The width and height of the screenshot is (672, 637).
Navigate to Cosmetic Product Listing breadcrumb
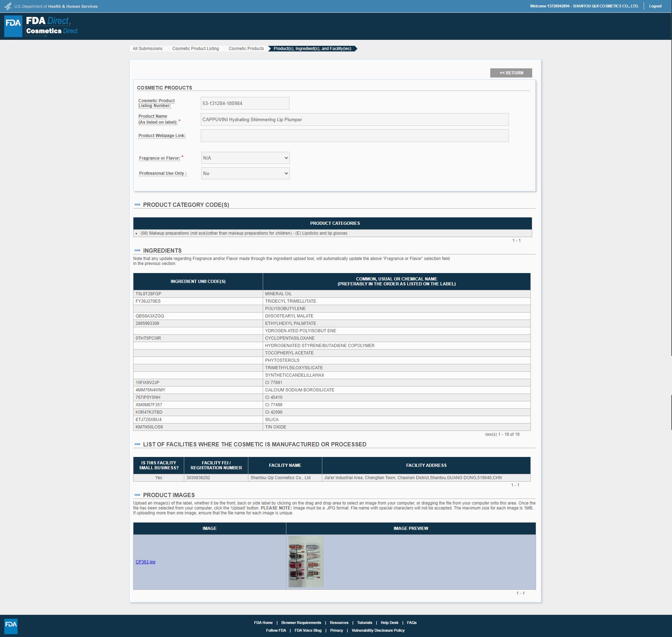pyautogui.click(x=195, y=49)
